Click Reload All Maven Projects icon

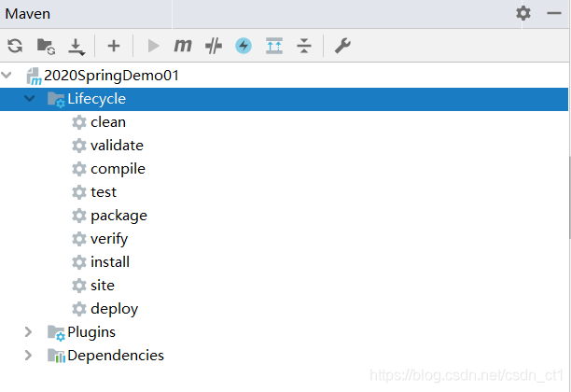click(x=15, y=46)
